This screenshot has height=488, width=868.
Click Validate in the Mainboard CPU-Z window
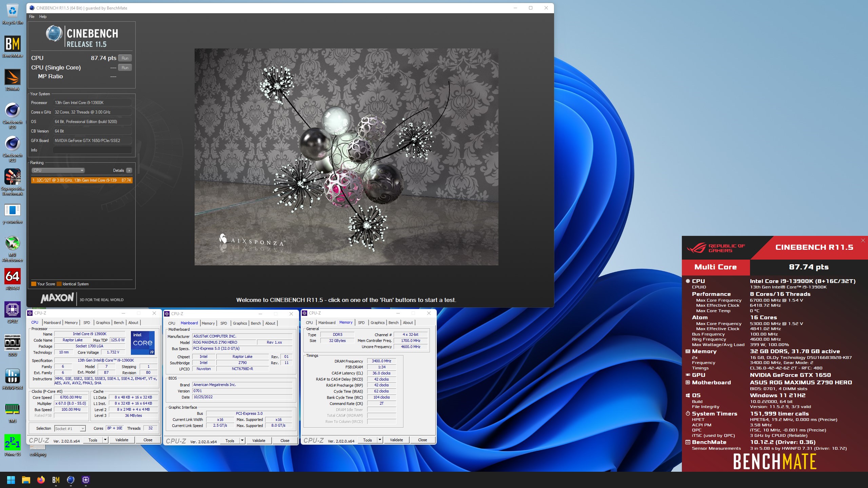(x=259, y=441)
